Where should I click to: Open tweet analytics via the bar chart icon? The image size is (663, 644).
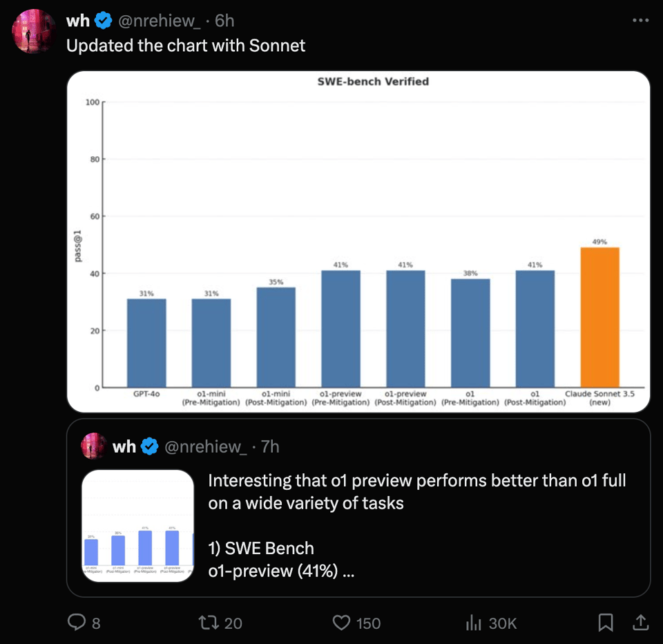(x=474, y=623)
